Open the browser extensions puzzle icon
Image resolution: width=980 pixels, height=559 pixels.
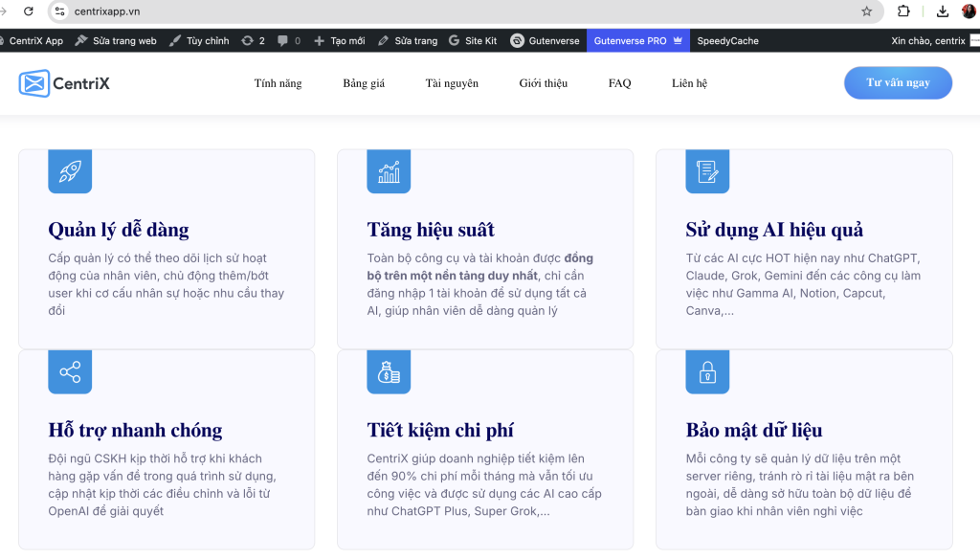pyautogui.click(x=903, y=11)
